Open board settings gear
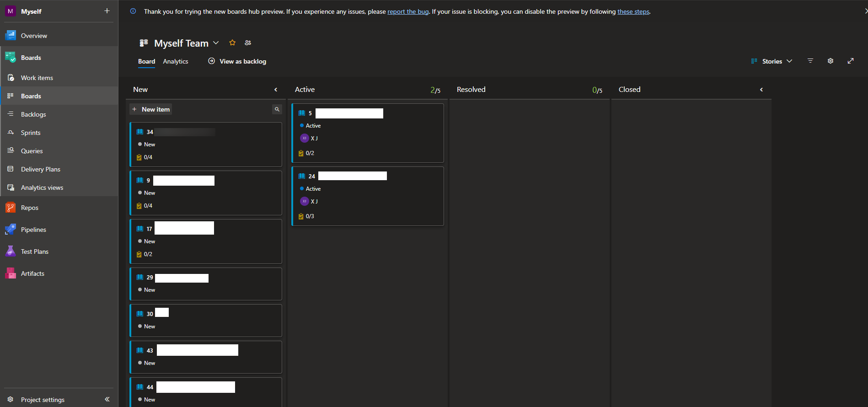Image resolution: width=868 pixels, height=407 pixels. point(830,61)
